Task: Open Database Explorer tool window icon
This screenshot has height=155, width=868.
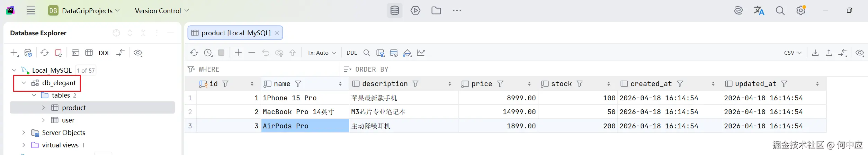Action: pos(395,10)
